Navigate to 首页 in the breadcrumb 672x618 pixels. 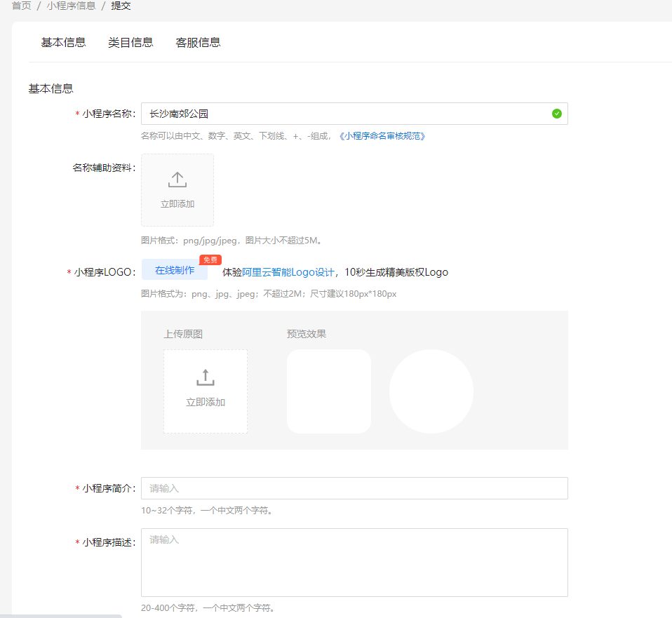tap(21, 6)
